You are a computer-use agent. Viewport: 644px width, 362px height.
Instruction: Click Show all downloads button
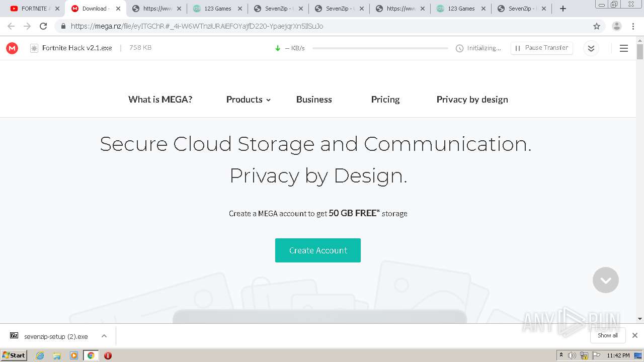point(608,335)
